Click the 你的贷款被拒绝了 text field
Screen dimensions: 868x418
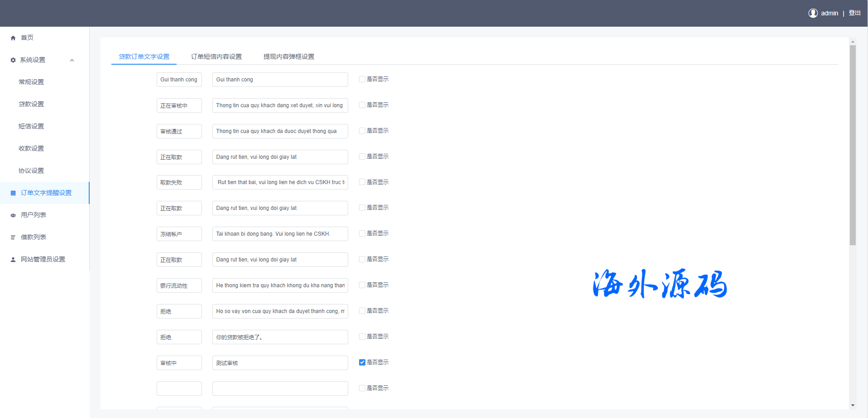280,337
